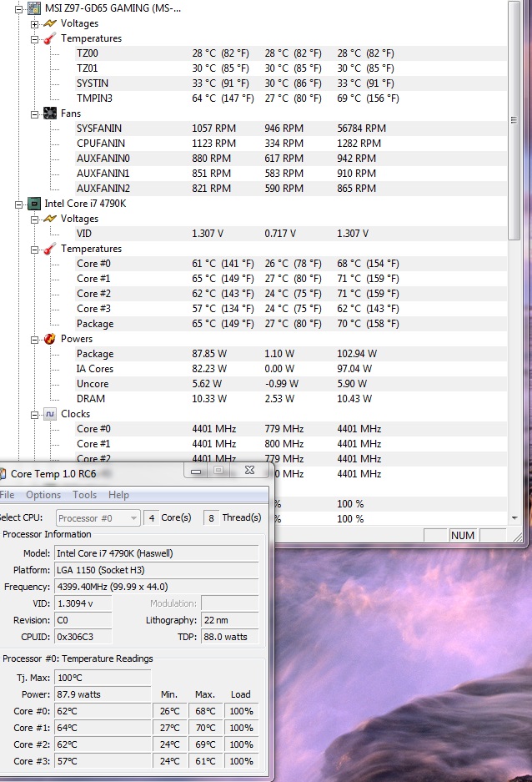Open the Tools menu in Core Temp
This screenshot has width=532, height=782.
pos(85,495)
